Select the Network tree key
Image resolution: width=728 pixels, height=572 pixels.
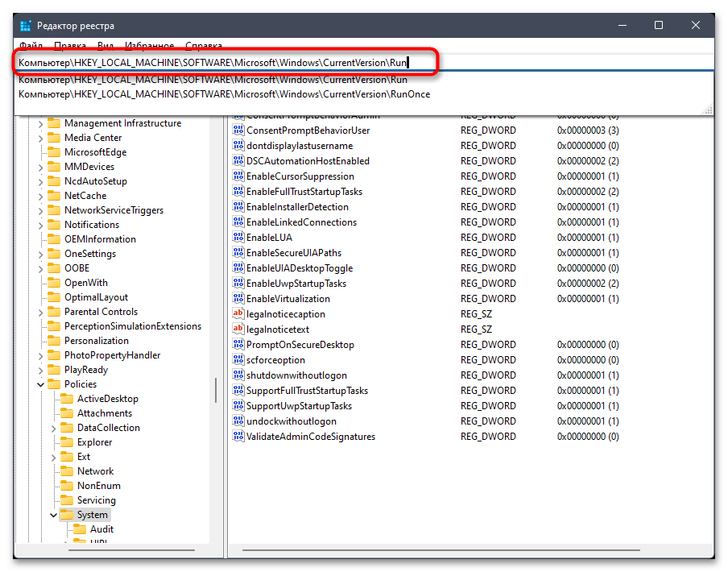(95, 471)
